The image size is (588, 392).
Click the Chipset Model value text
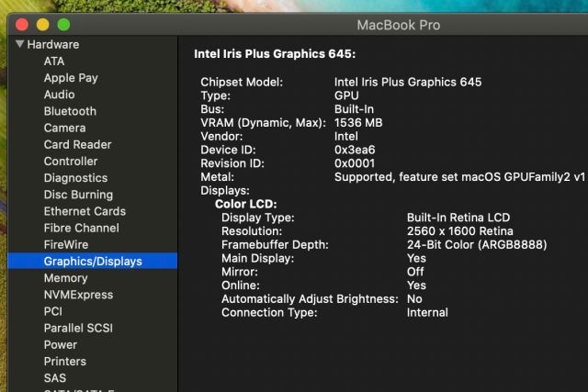[408, 82]
